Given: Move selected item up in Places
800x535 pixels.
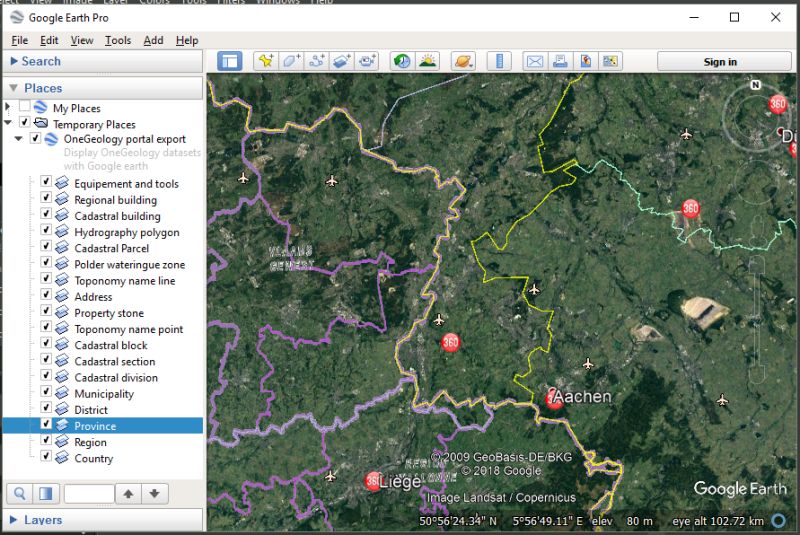Looking at the screenshot, I should pos(129,494).
